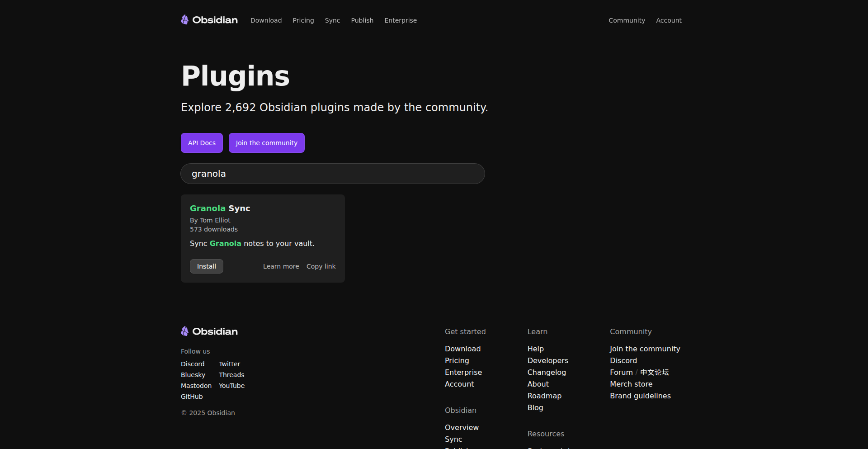868x449 pixels.
Task: Open Sync under Obsidian footer section
Action: pos(453,439)
